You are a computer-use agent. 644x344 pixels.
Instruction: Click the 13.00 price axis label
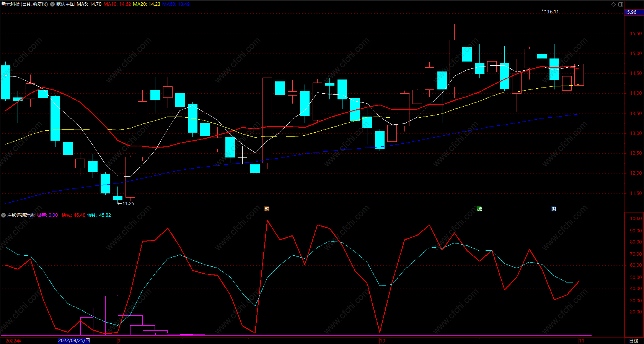pos(636,133)
